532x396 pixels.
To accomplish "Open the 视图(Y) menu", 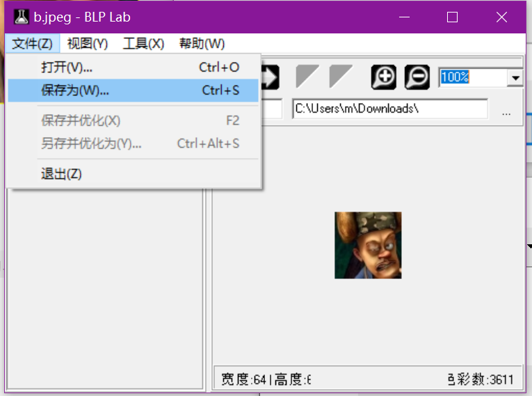I will tap(88, 44).
